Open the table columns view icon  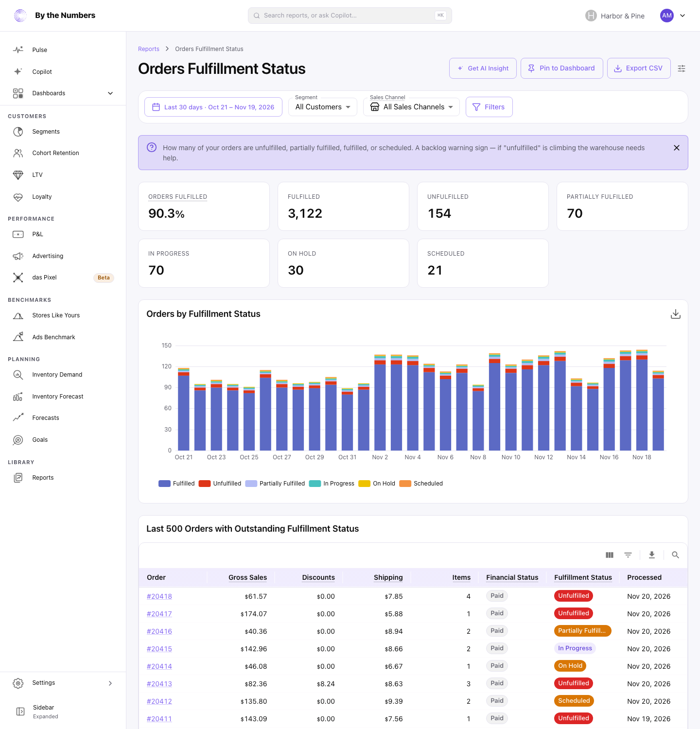click(x=610, y=555)
